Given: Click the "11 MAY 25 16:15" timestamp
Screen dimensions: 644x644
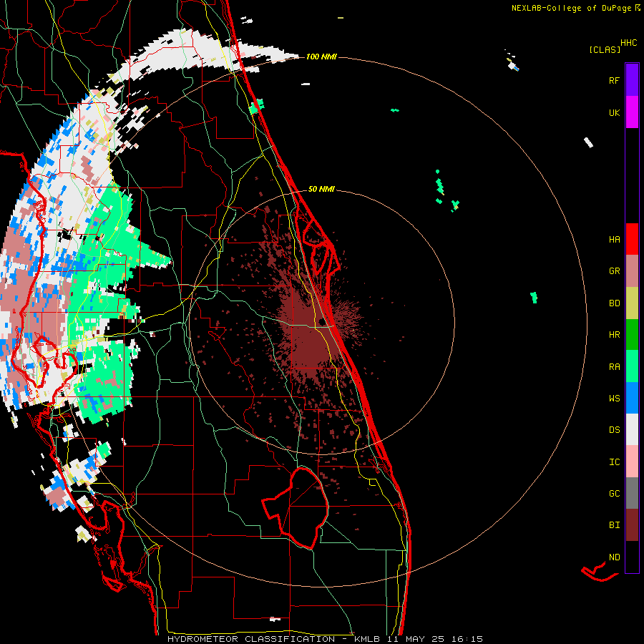Looking at the screenshot, I should coord(435,639).
